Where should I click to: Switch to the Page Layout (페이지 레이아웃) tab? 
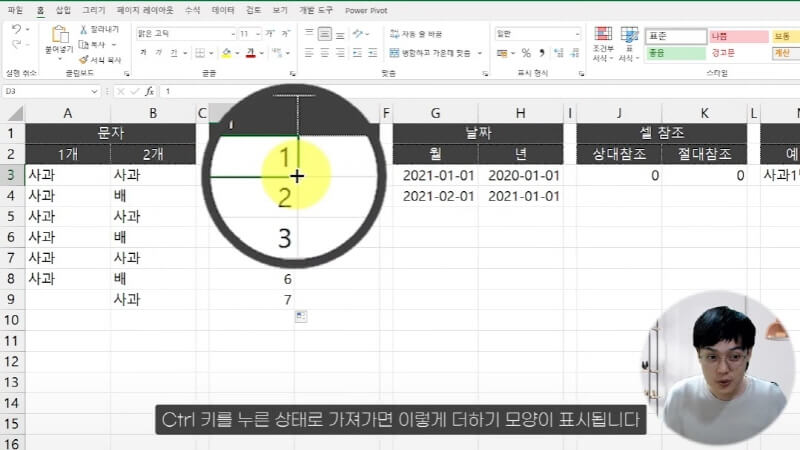pos(145,10)
